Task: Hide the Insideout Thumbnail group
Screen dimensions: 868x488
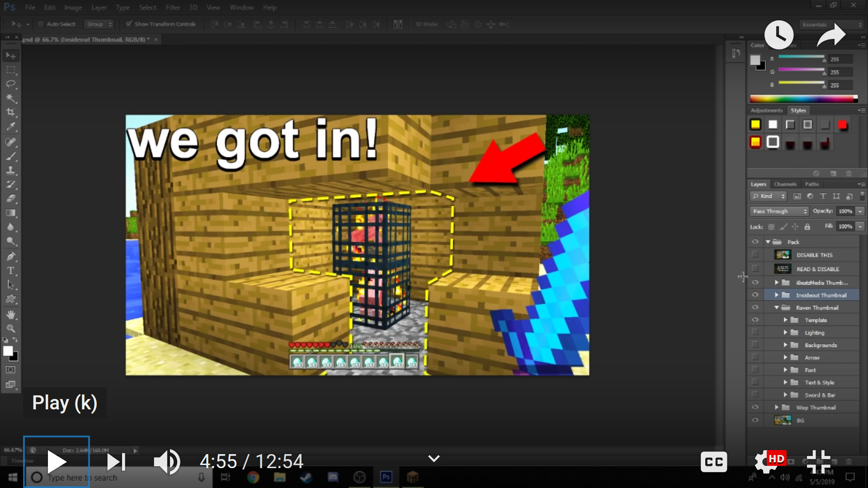Action: click(755, 295)
